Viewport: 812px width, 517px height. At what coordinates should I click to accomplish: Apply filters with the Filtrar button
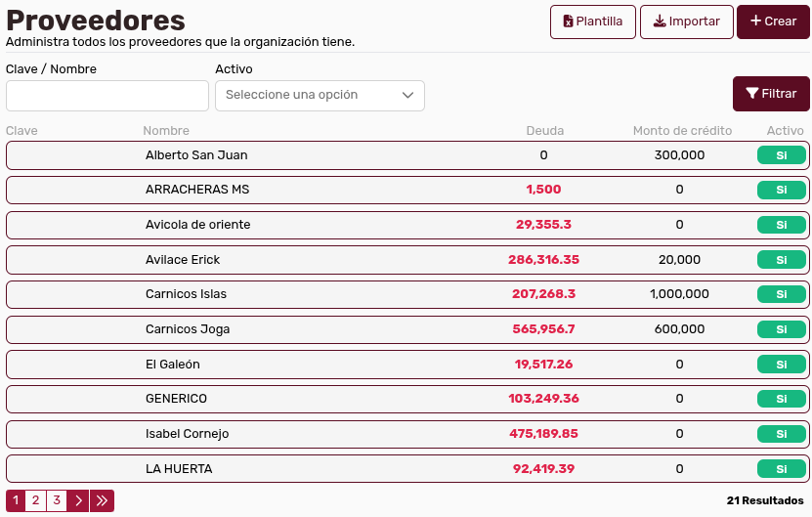771,94
